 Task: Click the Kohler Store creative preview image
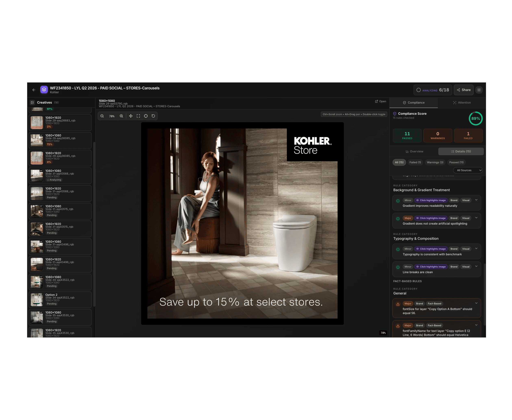pyautogui.click(x=242, y=224)
